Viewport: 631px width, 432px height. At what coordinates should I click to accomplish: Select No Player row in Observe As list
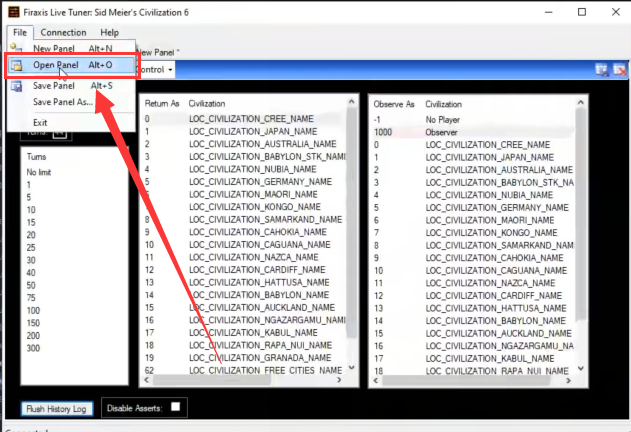tap(473, 120)
